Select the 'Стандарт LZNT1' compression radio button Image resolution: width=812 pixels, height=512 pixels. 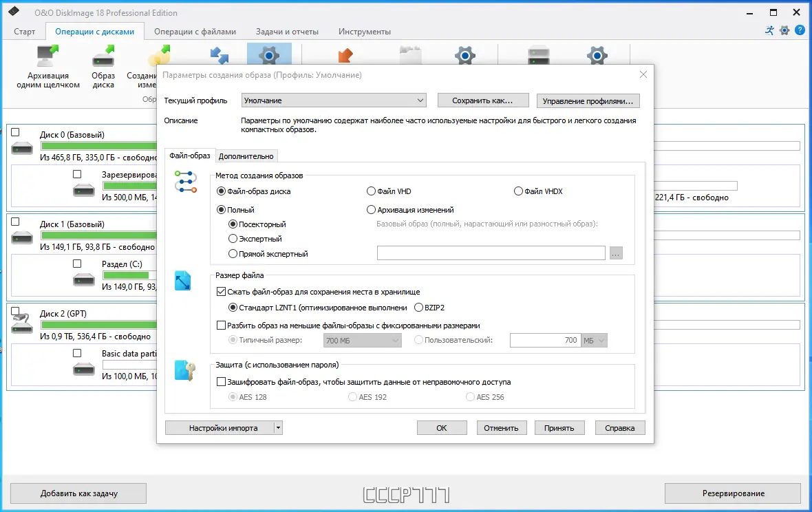point(233,308)
